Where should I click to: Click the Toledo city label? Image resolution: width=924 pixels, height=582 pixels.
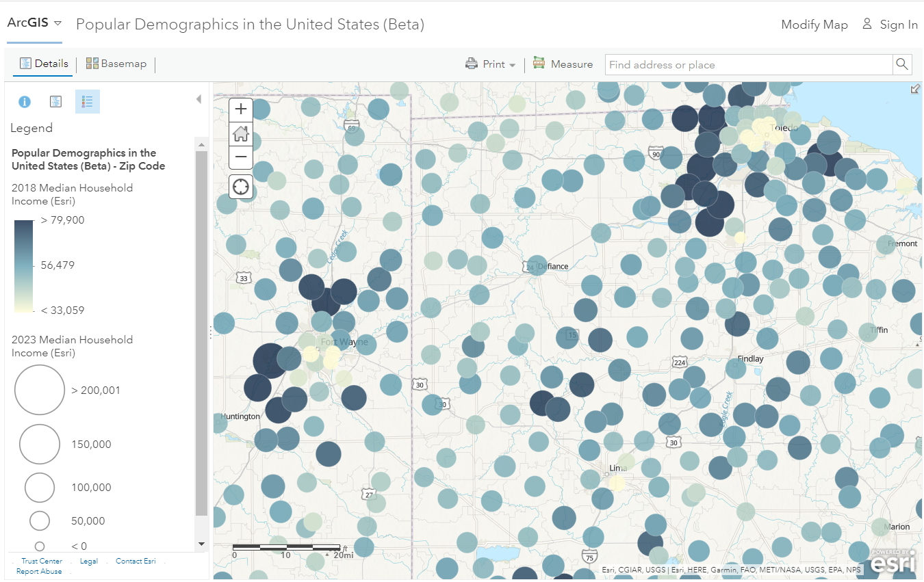pos(784,128)
